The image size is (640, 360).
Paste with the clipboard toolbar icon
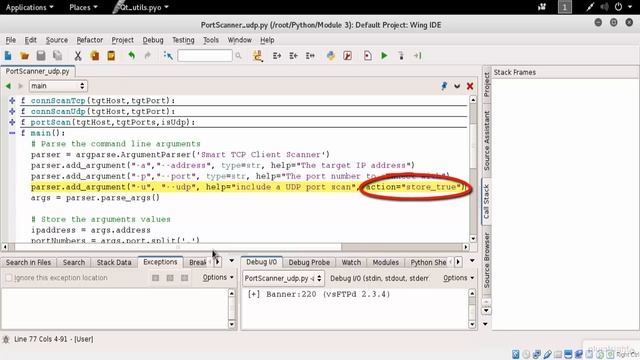[x=111, y=56]
